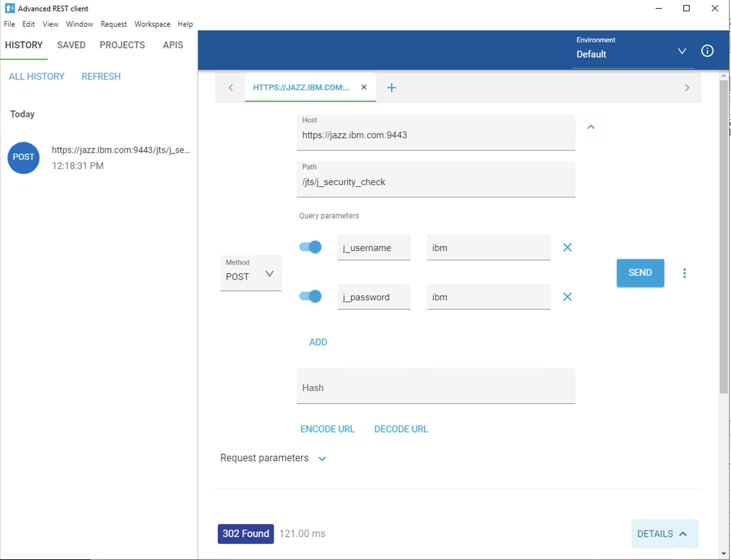The height and width of the screenshot is (560, 731).
Task: Click the REFRESH history button
Action: [x=101, y=76]
